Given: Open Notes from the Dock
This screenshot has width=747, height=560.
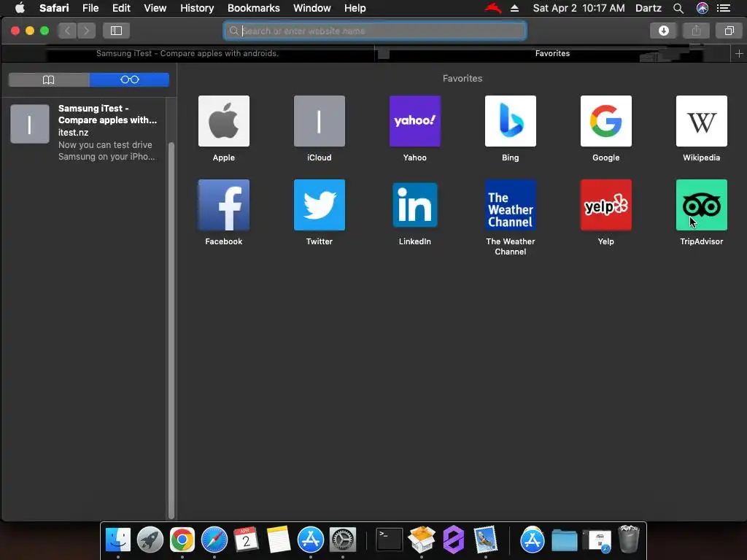Looking at the screenshot, I should 278,540.
